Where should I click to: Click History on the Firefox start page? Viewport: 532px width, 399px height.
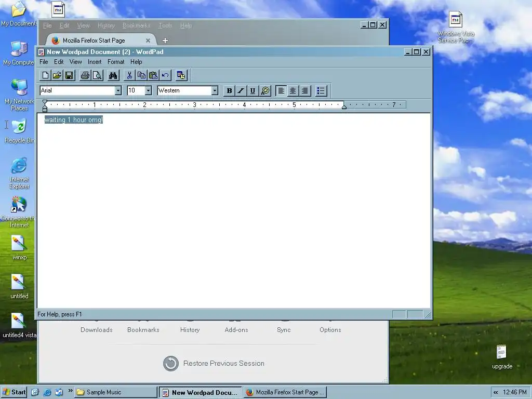pos(190,330)
